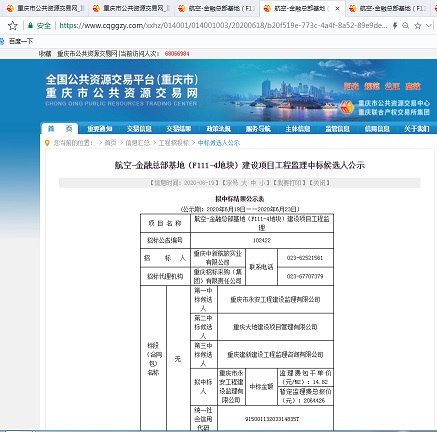
Task: Open the 重要通知 navigation menu
Action: pyautogui.click(x=100, y=129)
